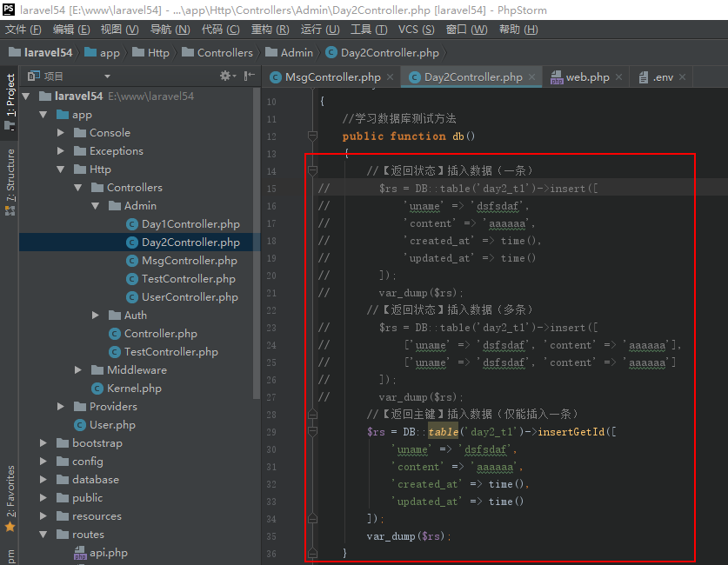The width and height of the screenshot is (728, 565).
Task: Select Kernel.php in the project tree
Action: [x=134, y=389]
